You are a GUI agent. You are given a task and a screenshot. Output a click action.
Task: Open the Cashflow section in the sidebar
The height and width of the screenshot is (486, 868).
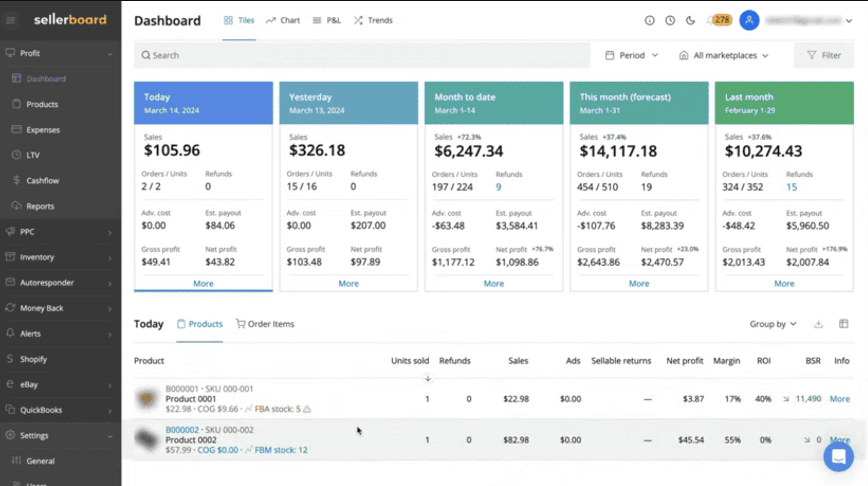click(42, 180)
